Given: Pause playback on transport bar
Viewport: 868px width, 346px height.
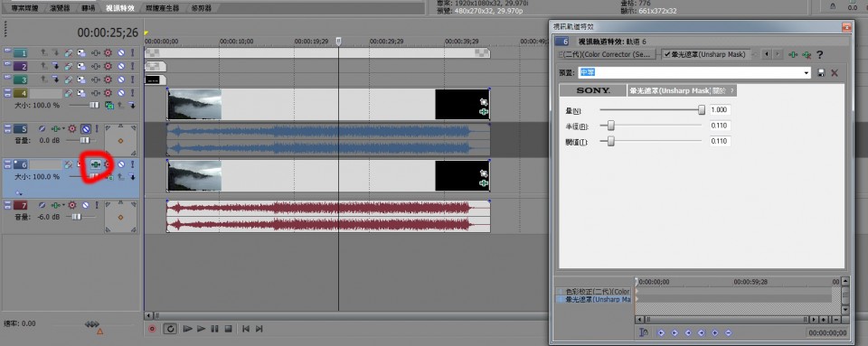Looking at the screenshot, I should pos(215,328).
